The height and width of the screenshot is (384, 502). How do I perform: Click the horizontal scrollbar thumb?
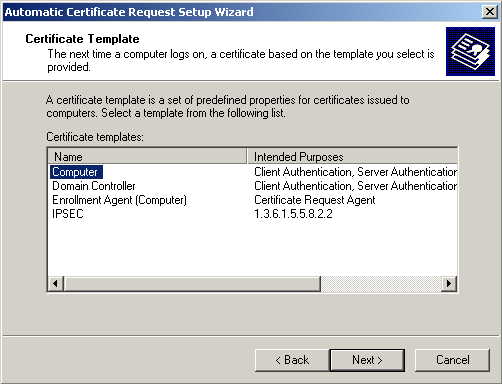click(192, 284)
